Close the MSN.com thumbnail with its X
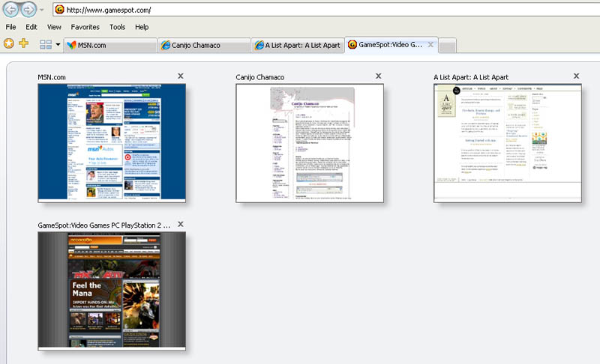Screen dimensions: 600x364 [x=181, y=76]
